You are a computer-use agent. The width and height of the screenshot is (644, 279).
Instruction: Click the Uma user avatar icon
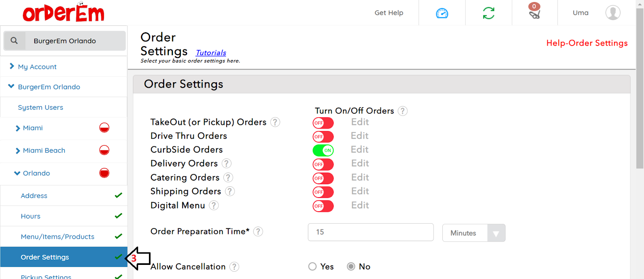(613, 13)
